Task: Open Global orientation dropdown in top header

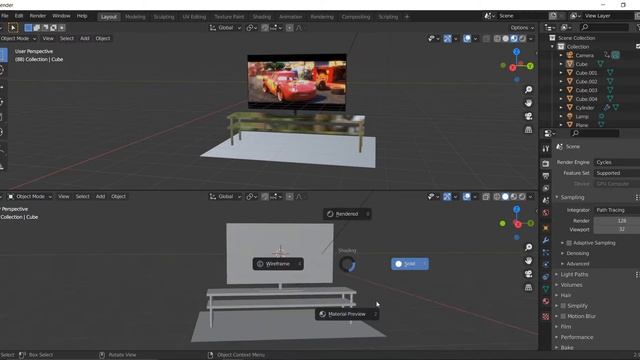Action: point(225,28)
